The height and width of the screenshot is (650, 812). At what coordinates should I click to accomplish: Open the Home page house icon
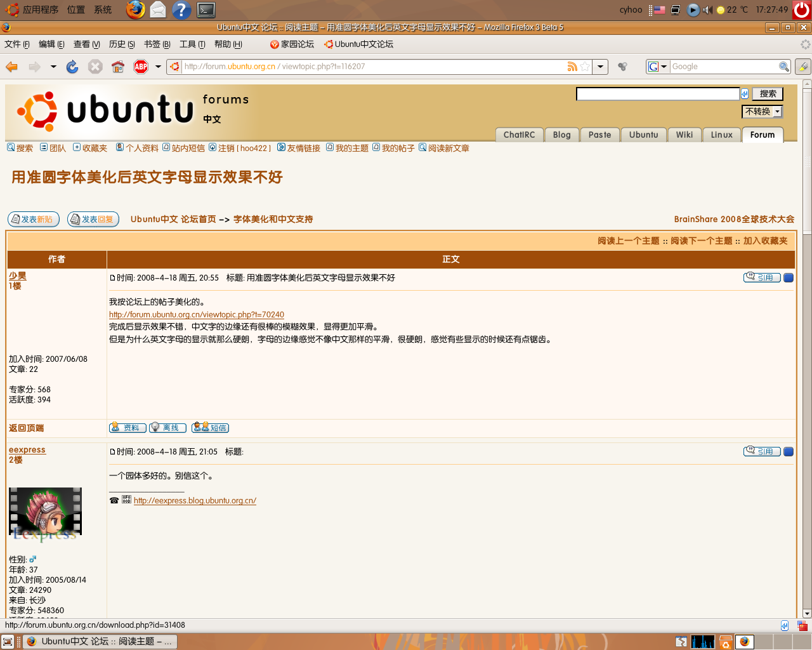click(117, 67)
